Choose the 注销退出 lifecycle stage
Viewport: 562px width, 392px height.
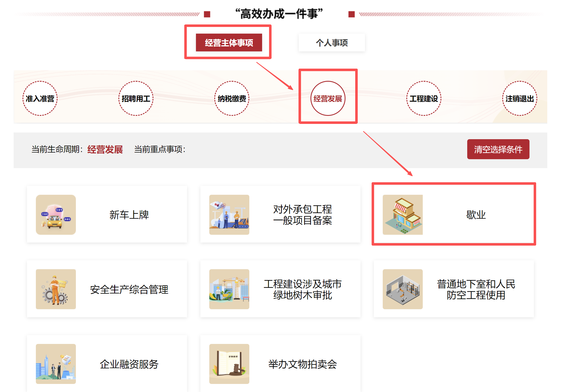tap(520, 98)
